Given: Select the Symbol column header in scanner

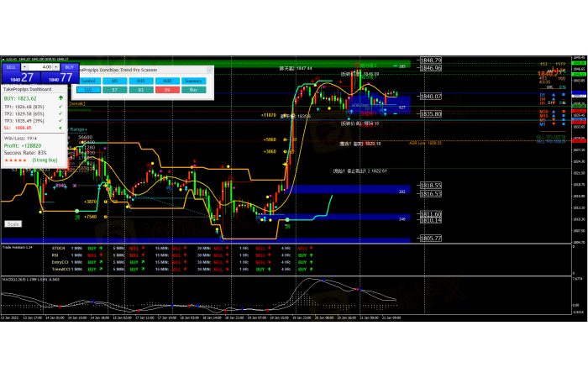Looking at the screenshot, I should pos(87,81).
